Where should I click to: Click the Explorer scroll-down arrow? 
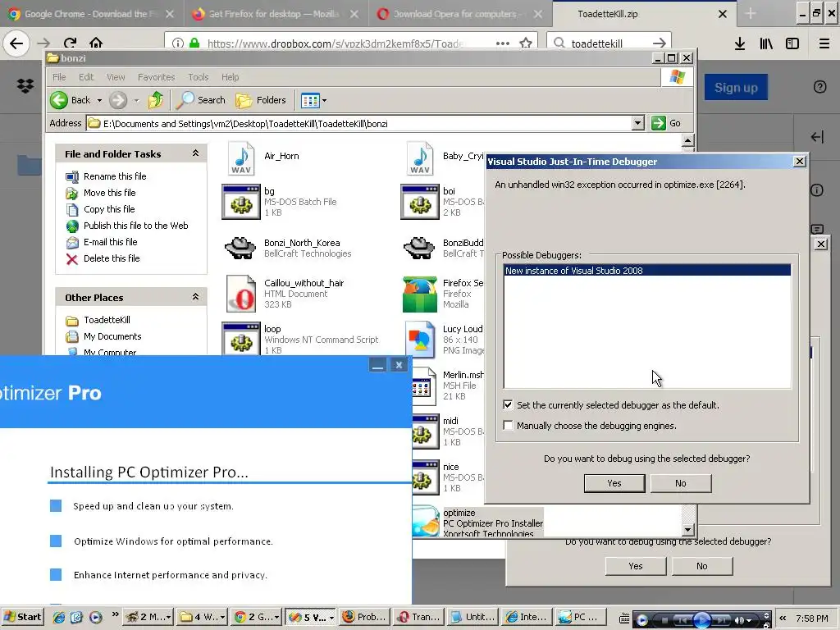[x=688, y=530]
